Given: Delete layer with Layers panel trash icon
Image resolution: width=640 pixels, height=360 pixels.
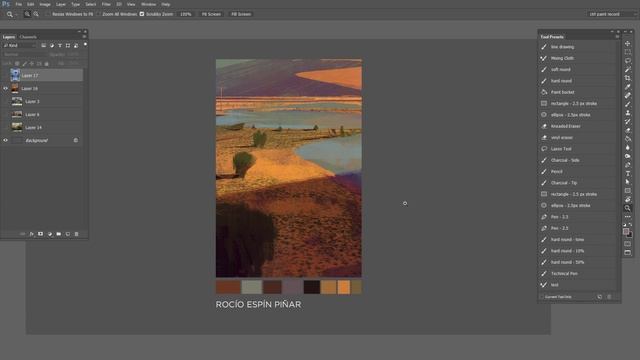Looking at the screenshot, I should tap(76, 234).
